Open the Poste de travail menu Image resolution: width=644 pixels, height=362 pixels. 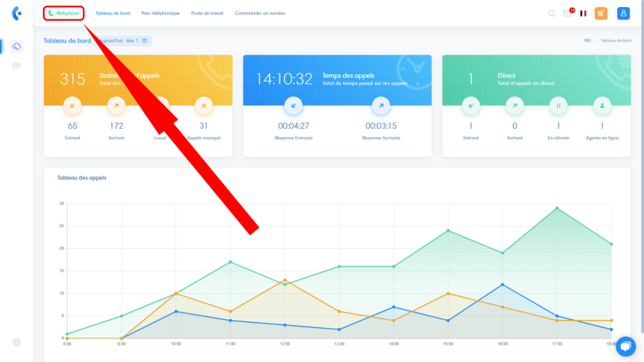click(x=207, y=13)
